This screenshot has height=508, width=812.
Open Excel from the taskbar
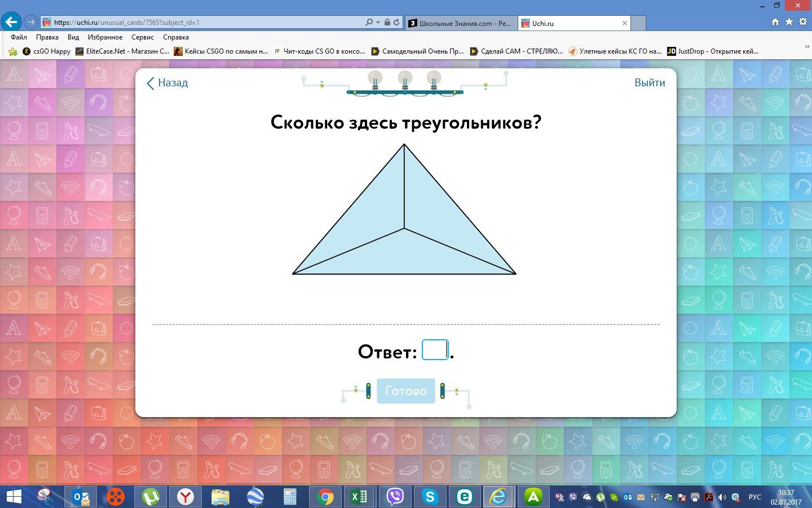pos(359,497)
